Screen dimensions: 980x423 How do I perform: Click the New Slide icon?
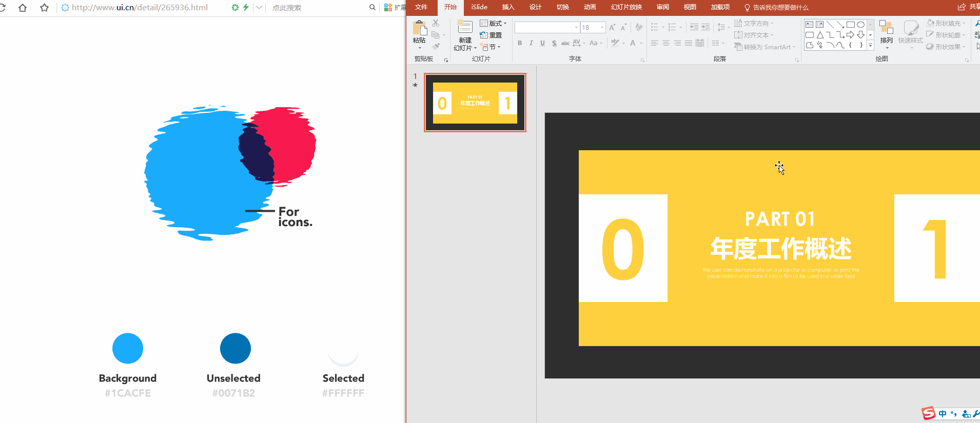(465, 28)
